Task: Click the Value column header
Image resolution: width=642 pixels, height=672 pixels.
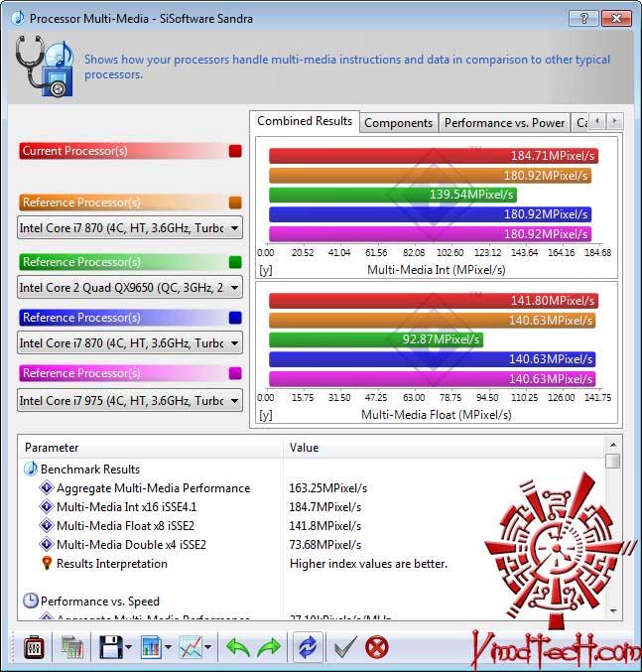Action: pyautogui.click(x=444, y=448)
